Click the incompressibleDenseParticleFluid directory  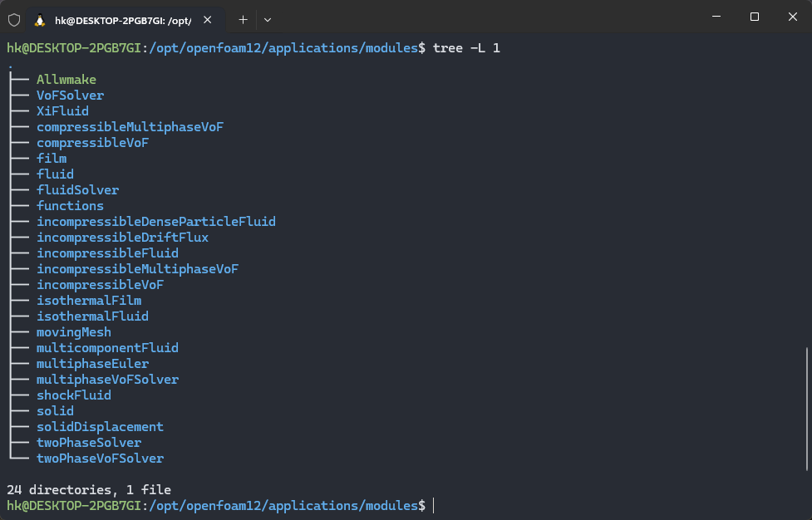pyautogui.click(x=156, y=222)
